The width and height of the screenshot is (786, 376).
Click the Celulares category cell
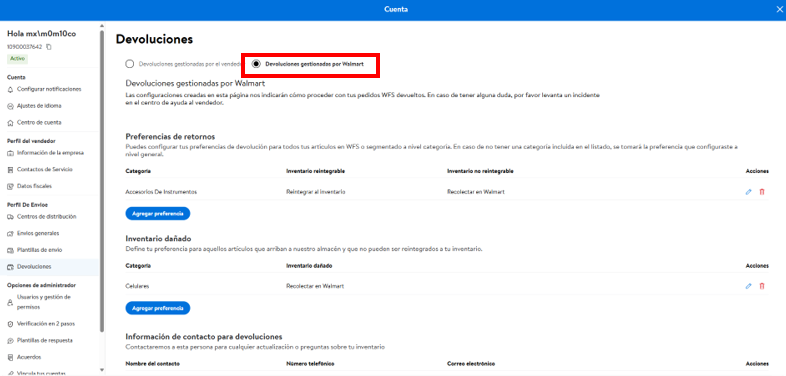[137, 286]
